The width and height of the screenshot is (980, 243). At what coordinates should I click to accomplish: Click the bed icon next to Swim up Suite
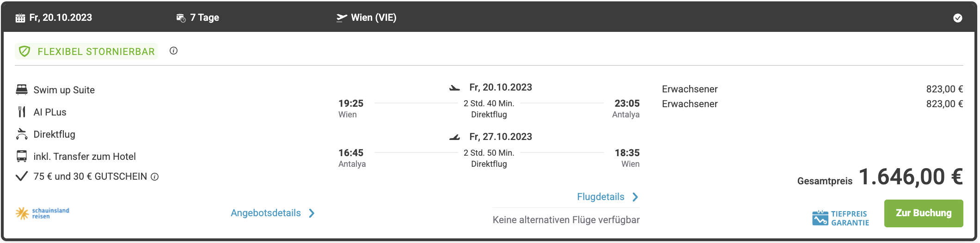(22, 90)
